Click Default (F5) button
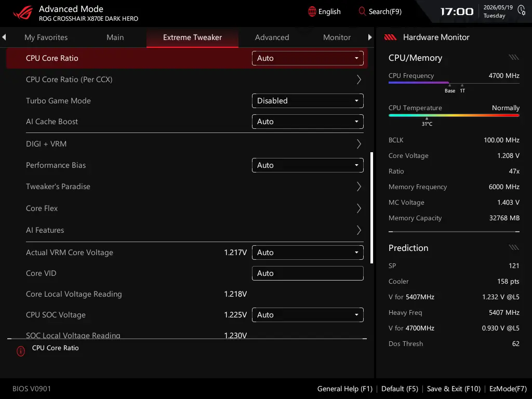Screen dimensions: 532x399 (400, 389)
